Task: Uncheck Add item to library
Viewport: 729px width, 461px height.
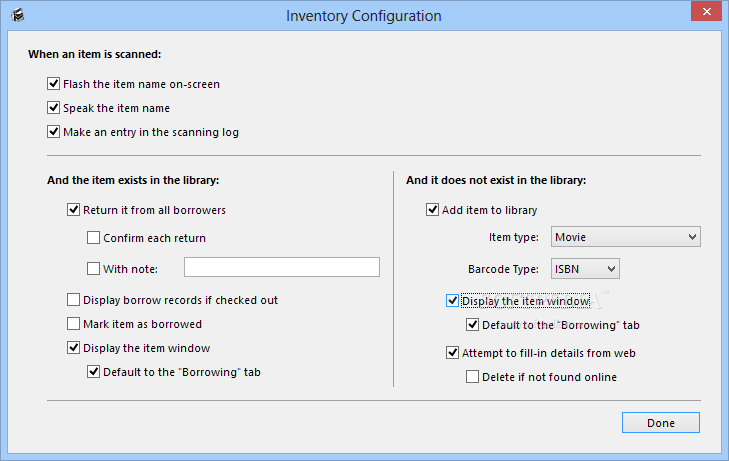Action: click(432, 210)
